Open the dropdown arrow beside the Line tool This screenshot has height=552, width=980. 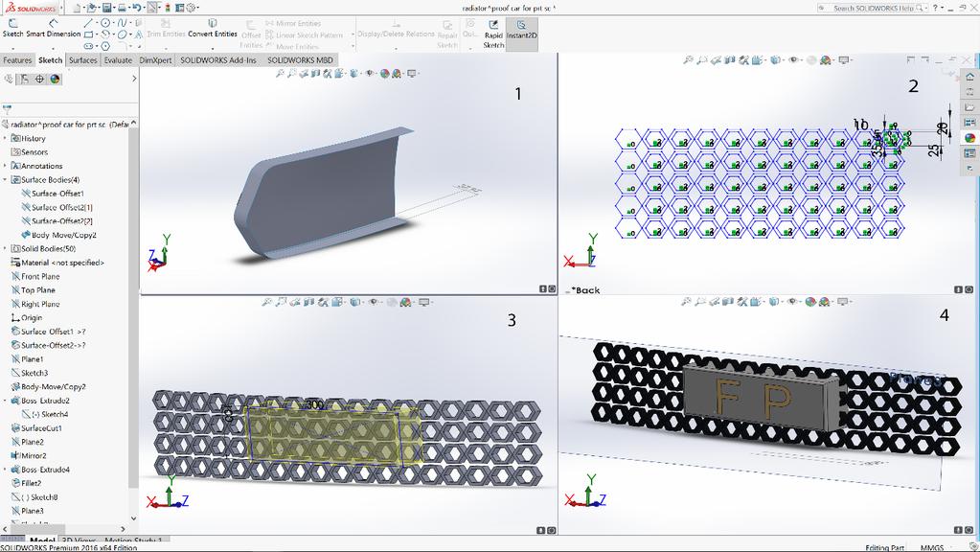click(x=96, y=22)
